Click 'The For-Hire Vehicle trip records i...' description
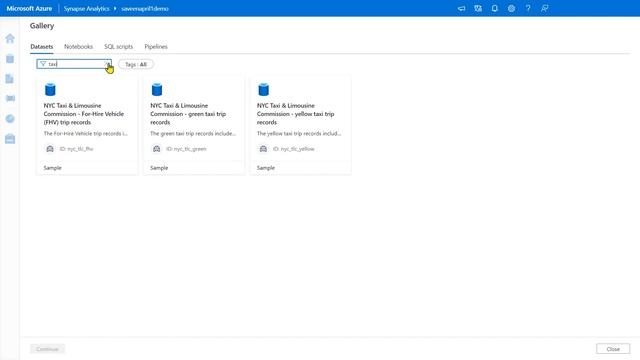The image size is (640, 360). (x=86, y=133)
